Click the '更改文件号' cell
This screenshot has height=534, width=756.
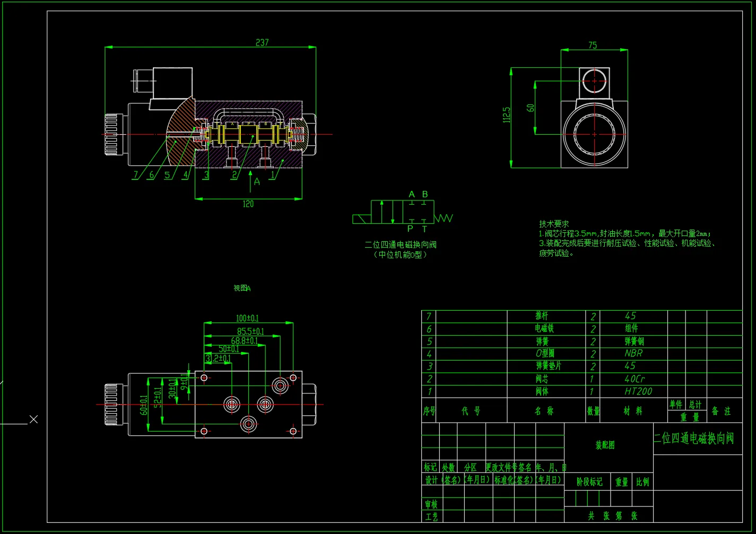(x=501, y=467)
